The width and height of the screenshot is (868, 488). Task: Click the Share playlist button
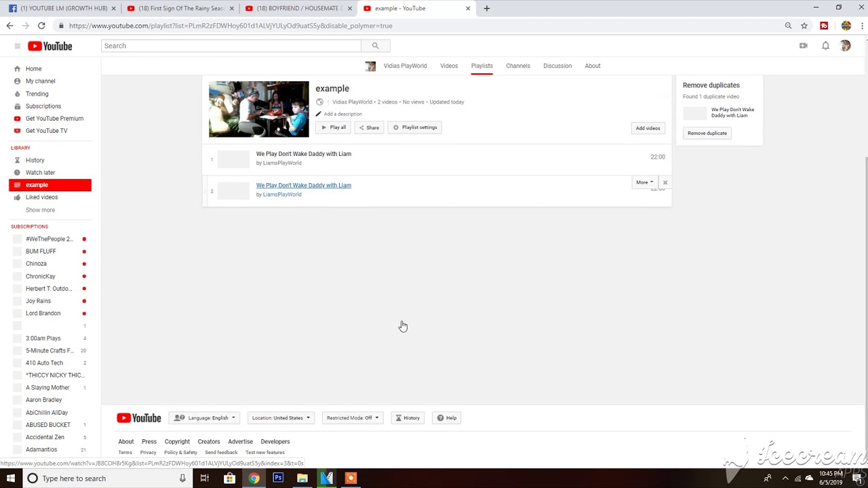point(370,127)
